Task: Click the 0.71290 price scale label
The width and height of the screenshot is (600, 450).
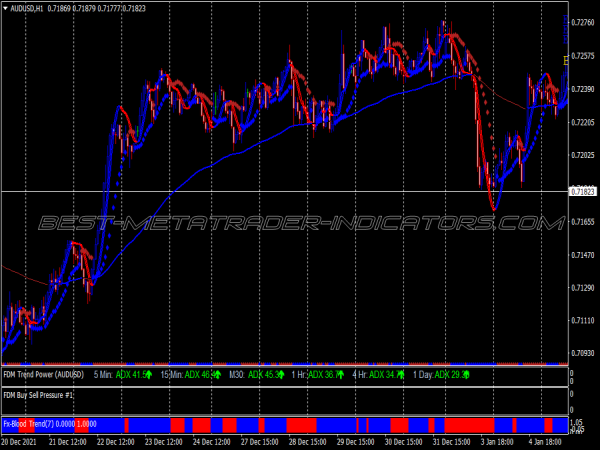Action: pyautogui.click(x=583, y=287)
